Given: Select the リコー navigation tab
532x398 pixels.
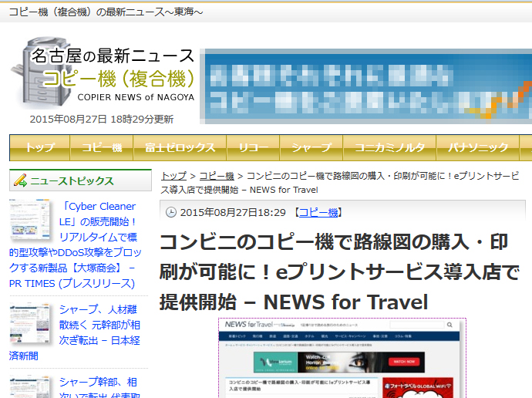Looking at the screenshot, I should tap(253, 147).
